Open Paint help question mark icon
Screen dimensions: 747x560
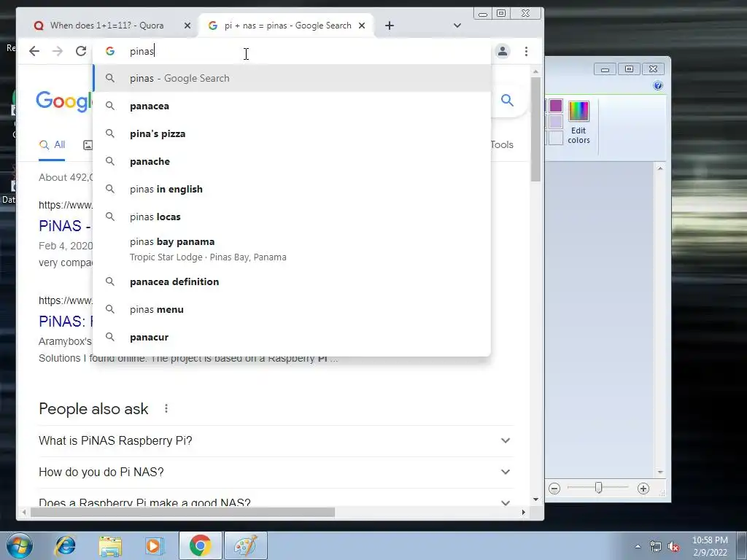click(658, 86)
